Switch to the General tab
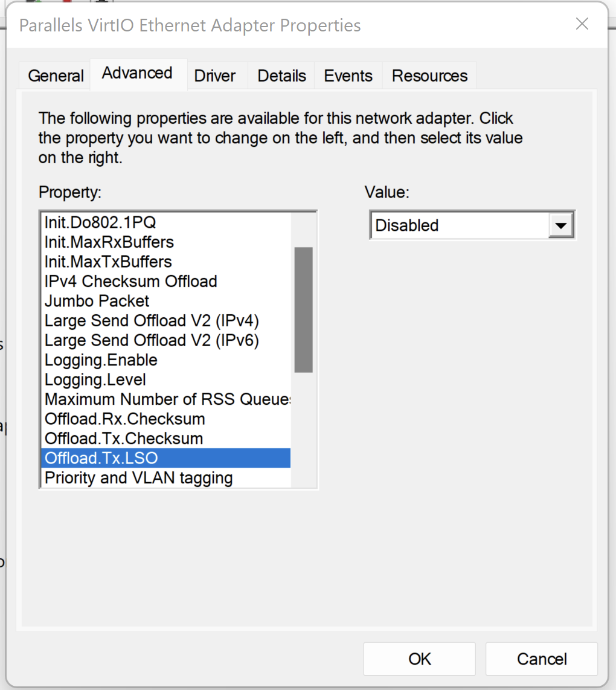 point(56,76)
